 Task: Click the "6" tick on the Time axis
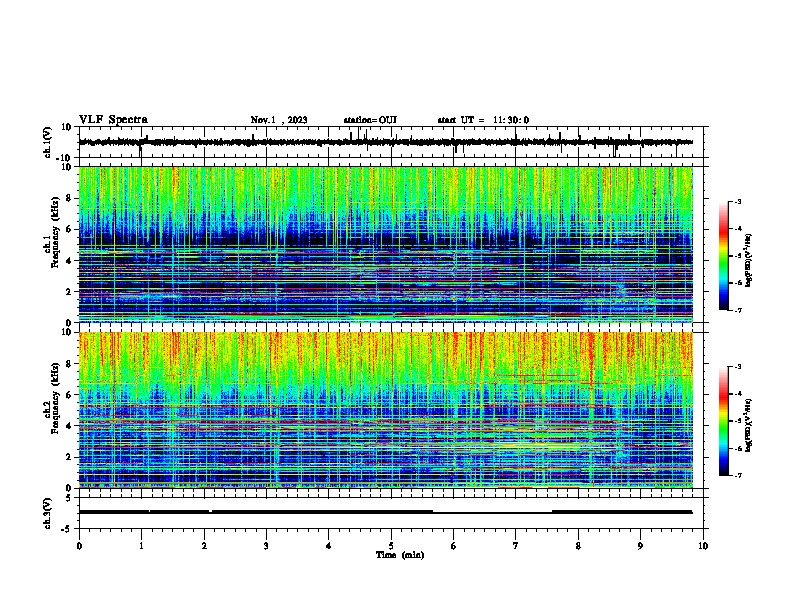pyautogui.click(x=454, y=546)
